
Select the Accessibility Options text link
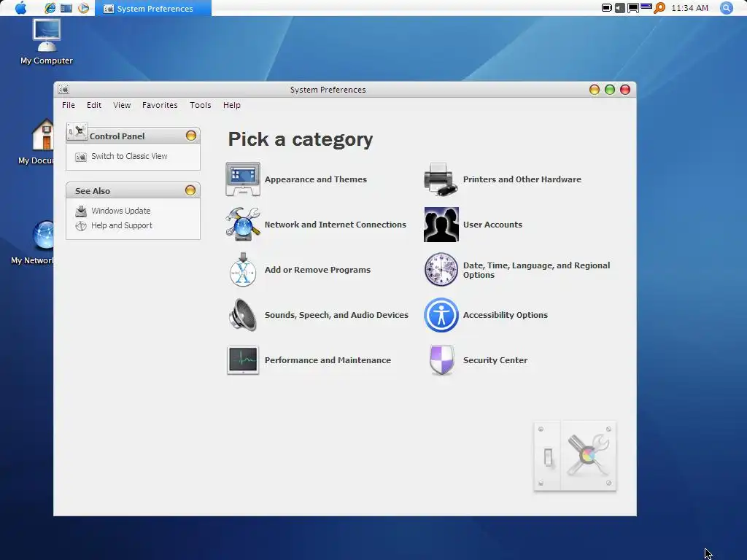506,315
